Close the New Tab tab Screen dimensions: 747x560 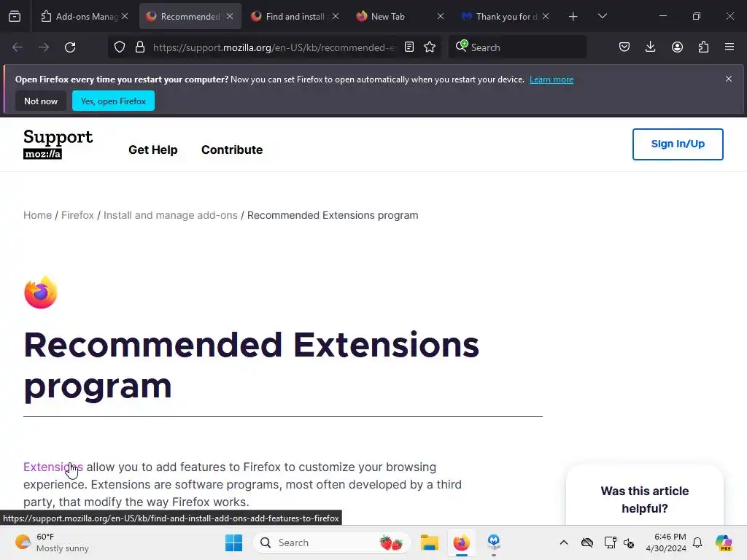tap(440, 16)
